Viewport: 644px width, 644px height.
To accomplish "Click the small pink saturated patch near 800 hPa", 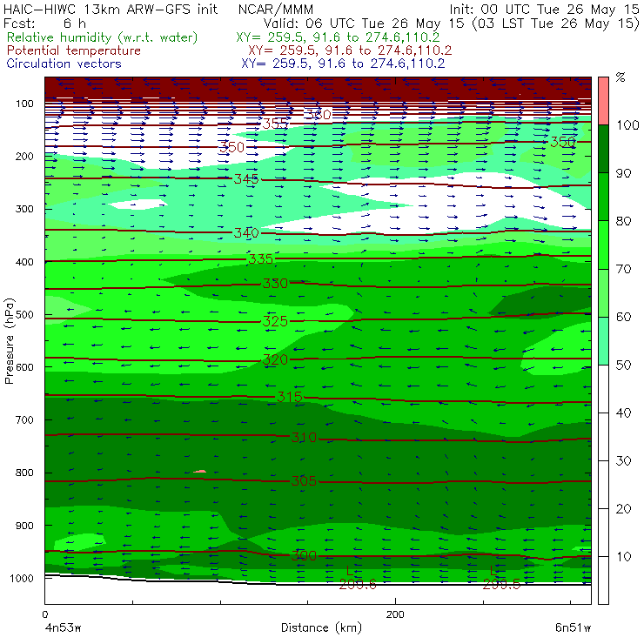I will 200,471.
